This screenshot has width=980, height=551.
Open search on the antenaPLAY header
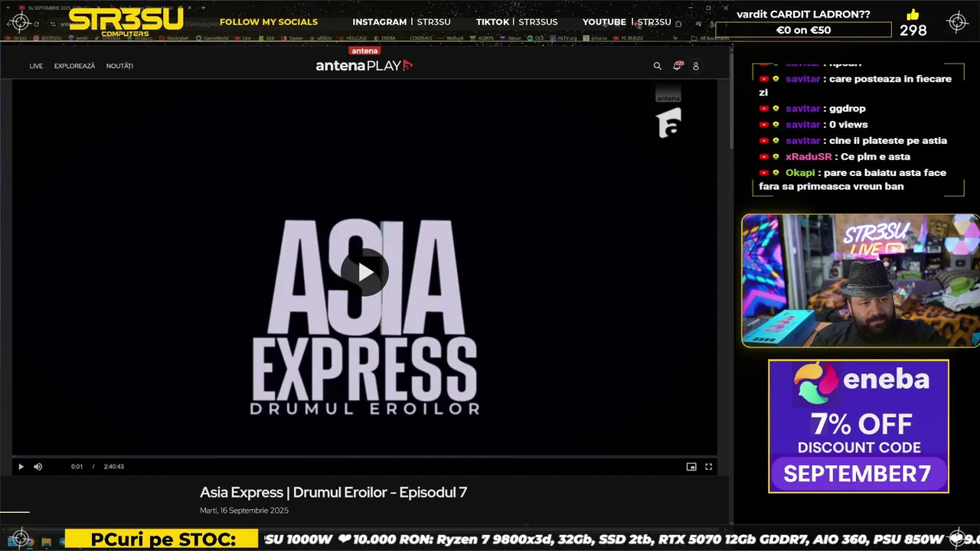[x=657, y=66]
